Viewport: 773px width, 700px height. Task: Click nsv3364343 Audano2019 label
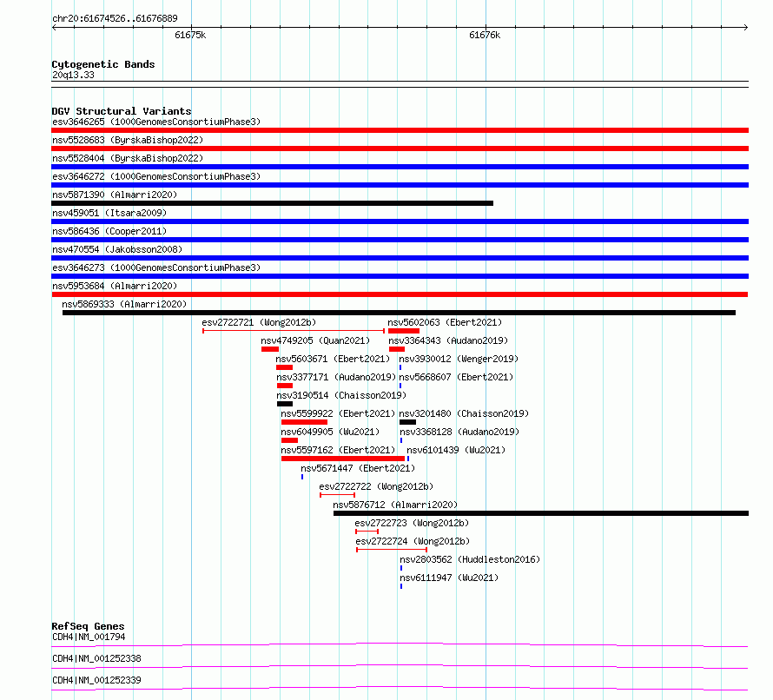(448, 340)
